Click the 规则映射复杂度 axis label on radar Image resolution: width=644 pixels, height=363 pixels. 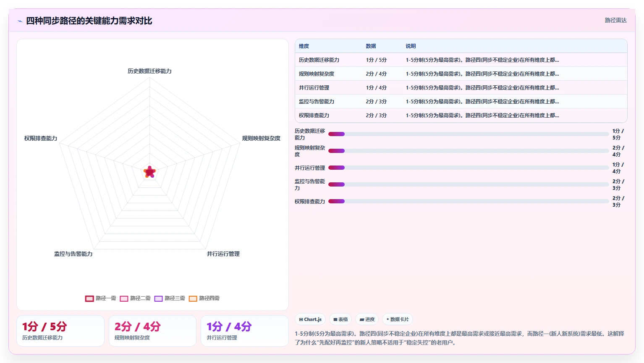tap(261, 139)
